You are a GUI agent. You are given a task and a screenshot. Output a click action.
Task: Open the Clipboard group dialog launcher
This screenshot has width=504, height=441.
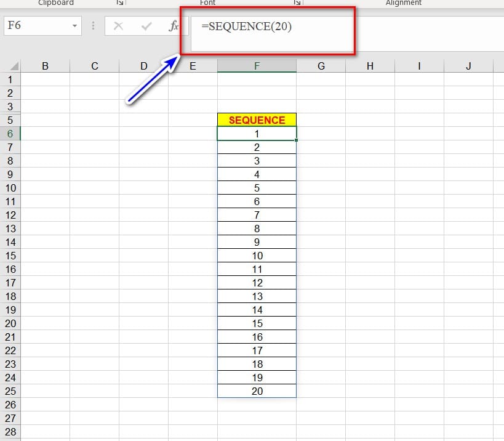[119, 3]
